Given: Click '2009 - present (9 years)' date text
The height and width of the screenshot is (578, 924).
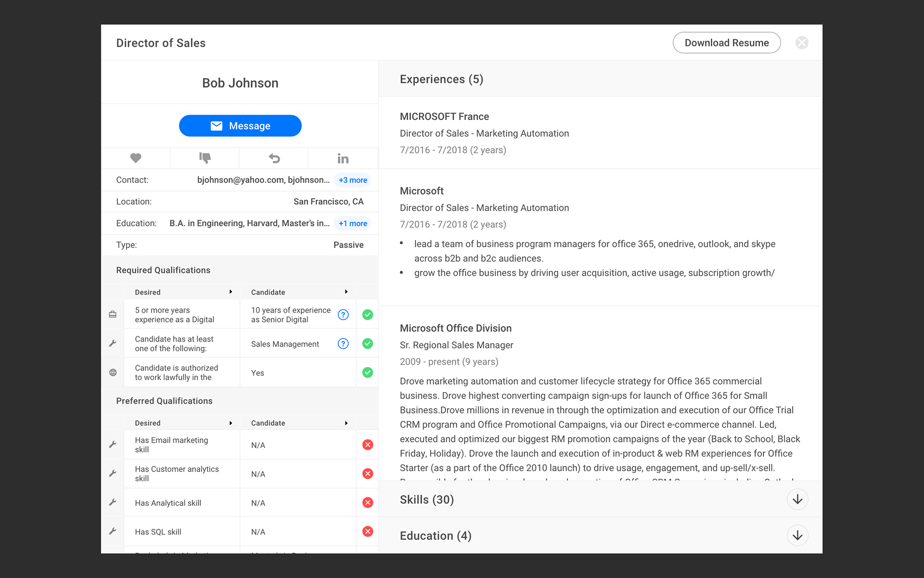Looking at the screenshot, I should coord(449,362).
